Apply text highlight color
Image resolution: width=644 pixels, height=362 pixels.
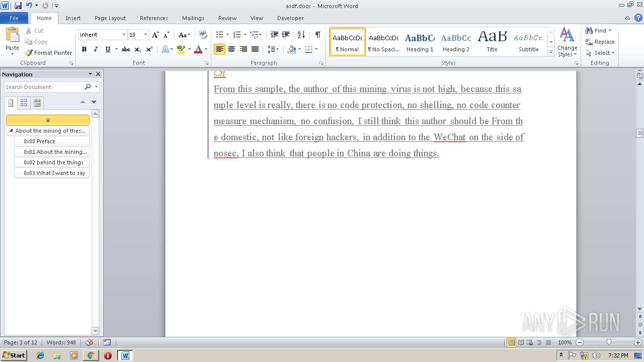coord(181,49)
